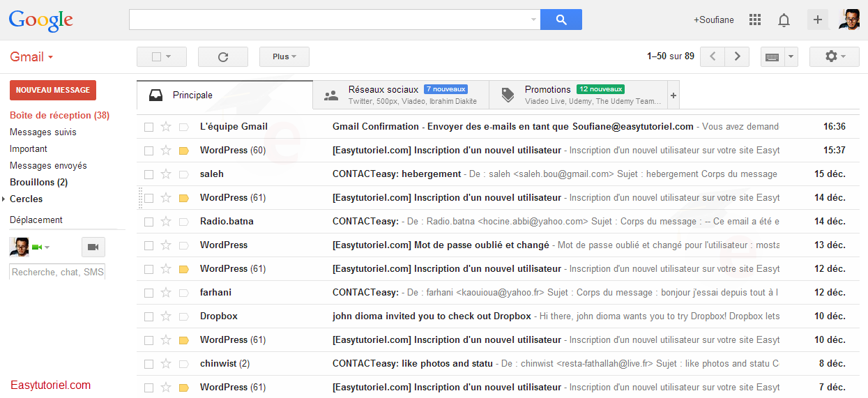The width and height of the screenshot is (868, 398).
Task: Select the chinwist message checkbox
Action: point(149,364)
